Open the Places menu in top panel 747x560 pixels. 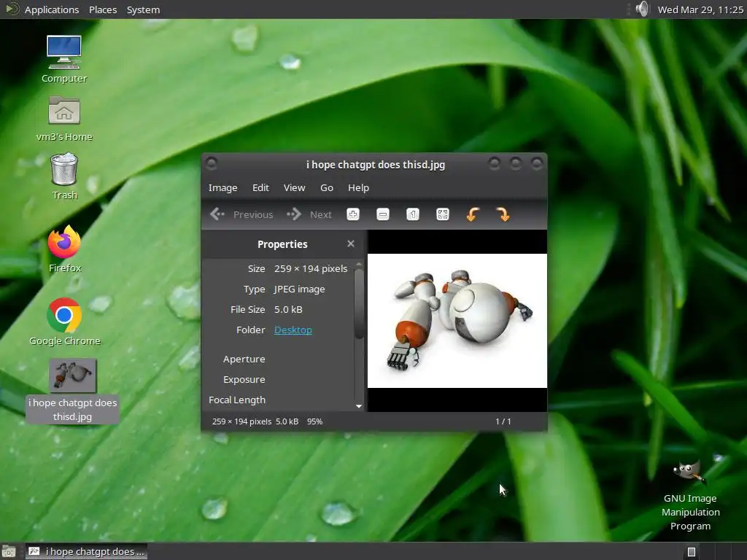(103, 9)
